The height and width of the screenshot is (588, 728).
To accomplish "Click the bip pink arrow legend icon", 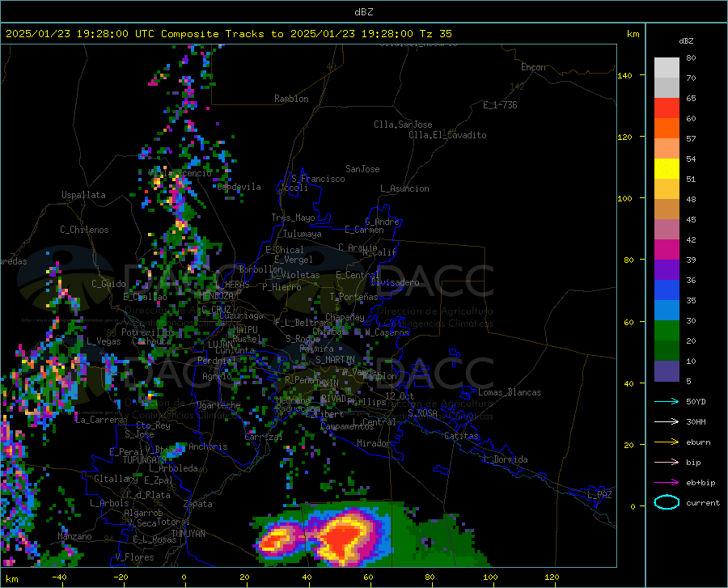I will coord(667,463).
